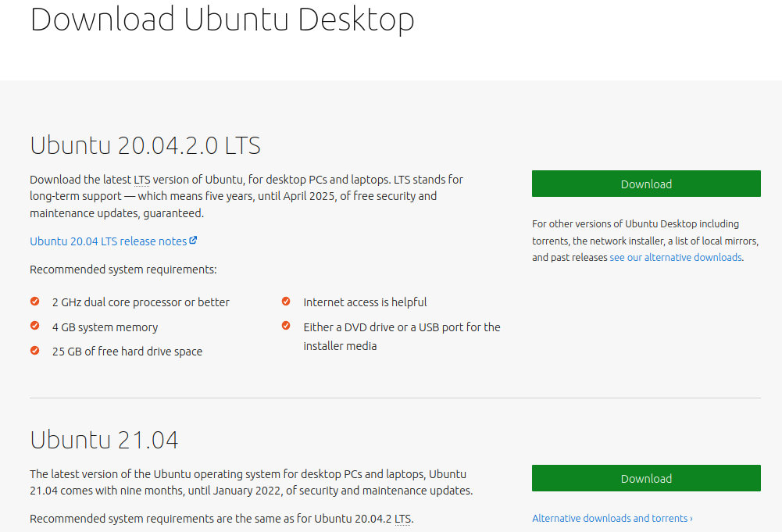The height and width of the screenshot is (532, 782).
Task: Click the 'Download Ubuntu Desktop' page heading
Action: coord(223,20)
